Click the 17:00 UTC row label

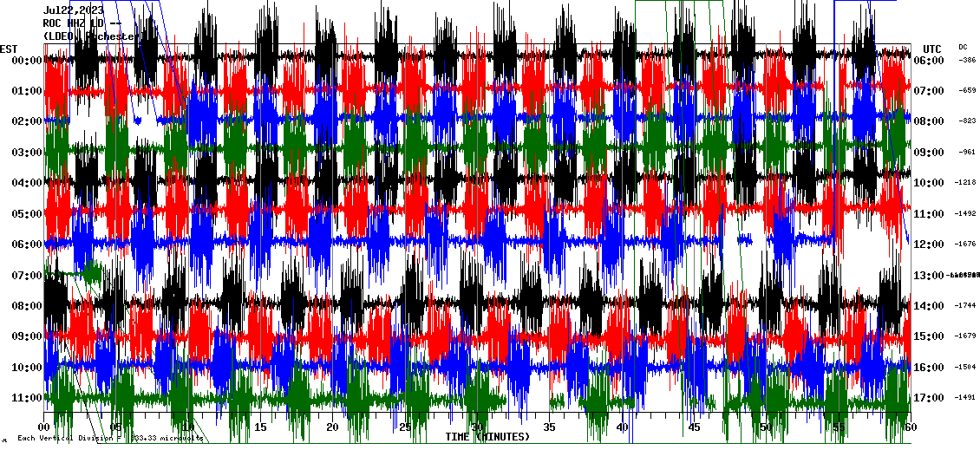(x=935, y=398)
